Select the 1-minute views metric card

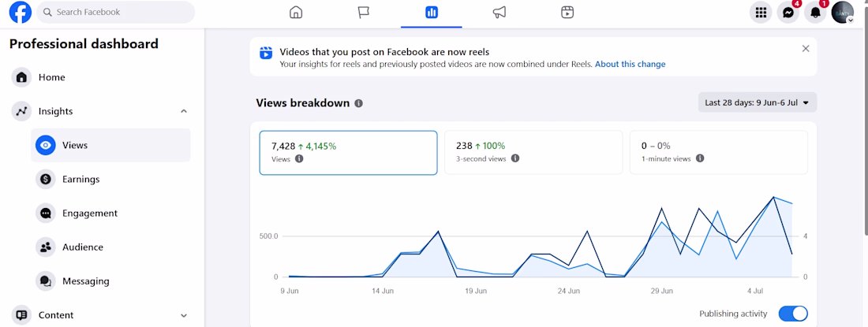coord(719,152)
